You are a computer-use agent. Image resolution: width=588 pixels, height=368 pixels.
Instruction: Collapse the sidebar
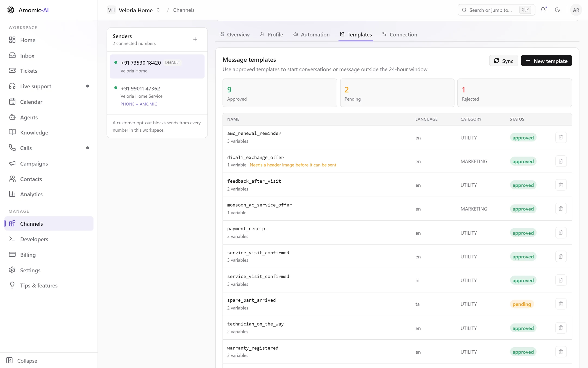pos(22,360)
